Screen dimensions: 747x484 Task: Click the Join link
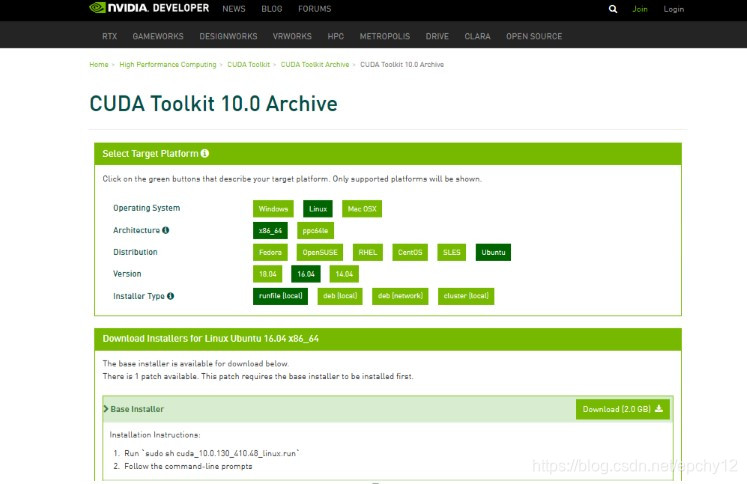[x=640, y=9]
